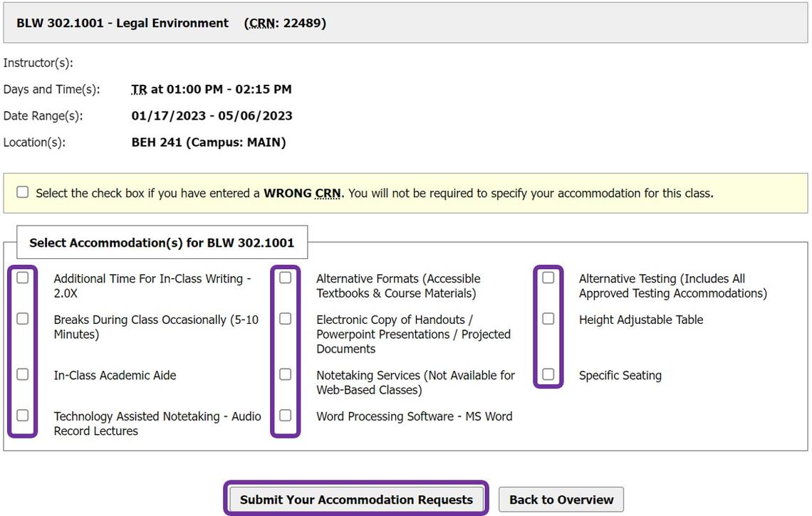Select the Specific Seating checkbox
The height and width of the screenshot is (516, 812).
(548, 374)
